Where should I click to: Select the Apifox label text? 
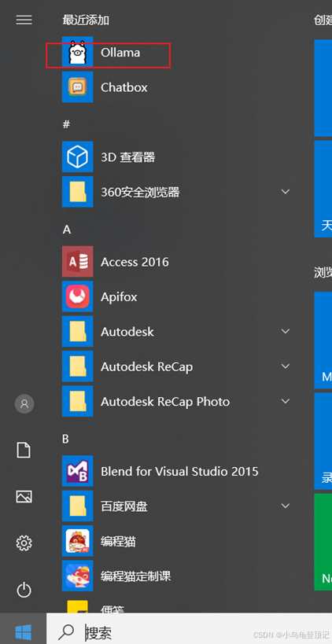[119, 297]
